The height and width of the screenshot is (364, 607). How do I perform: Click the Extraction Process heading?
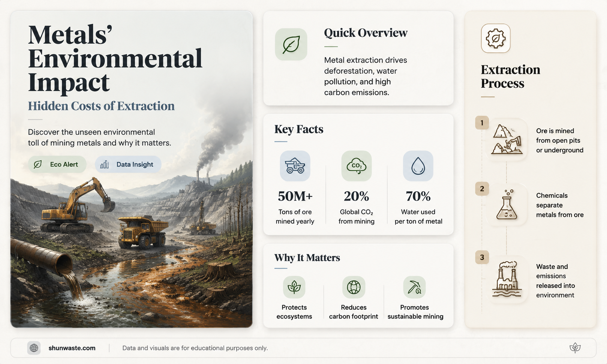(511, 76)
